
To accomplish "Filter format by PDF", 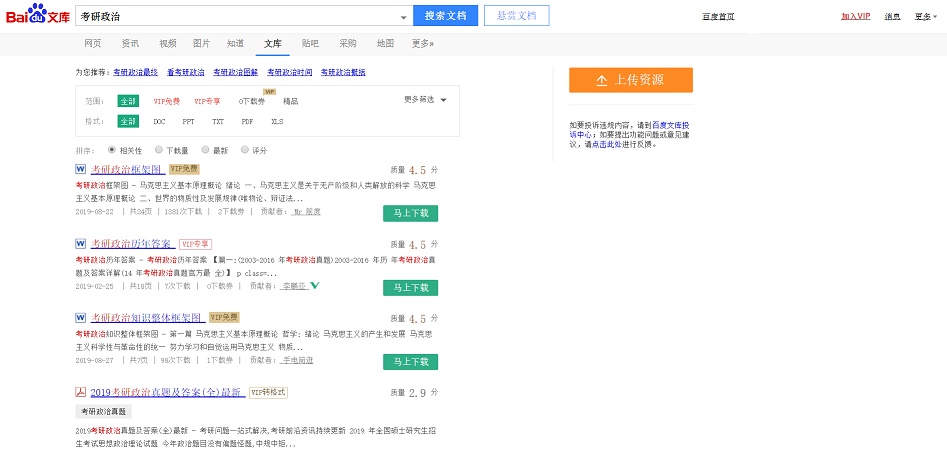I will tap(247, 121).
